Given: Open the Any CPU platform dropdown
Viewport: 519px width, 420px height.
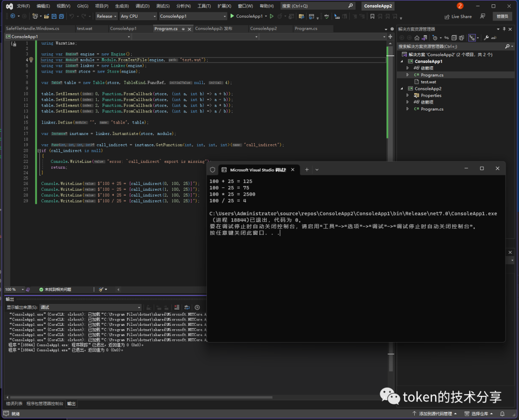Looking at the screenshot, I should [x=138, y=16].
